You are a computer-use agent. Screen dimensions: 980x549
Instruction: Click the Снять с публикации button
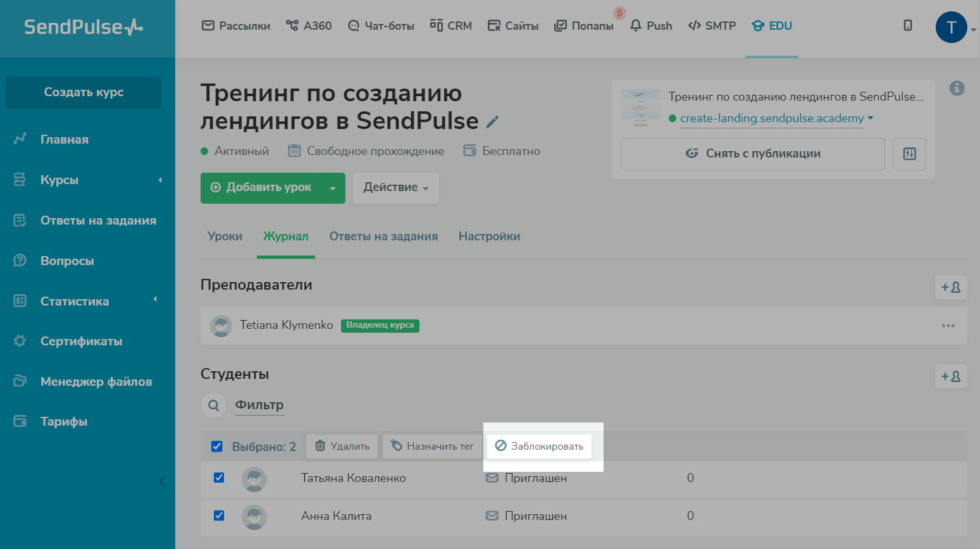[753, 154]
